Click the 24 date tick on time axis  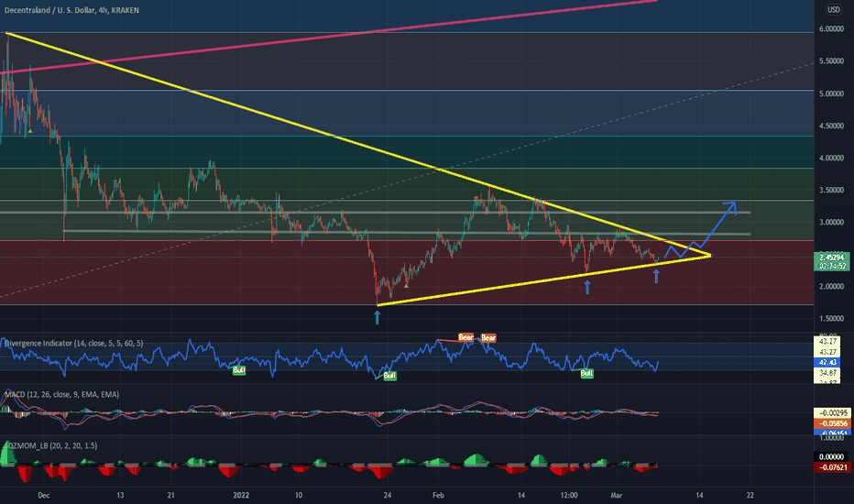pyautogui.click(x=388, y=495)
